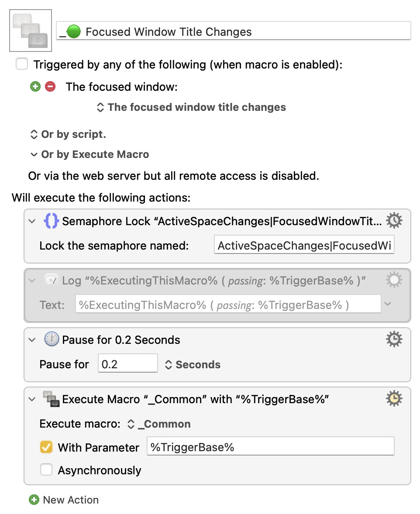This screenshot has width=420, height=514.
Task: Click the Pause action clock icon
Action: [x=52, y=339]
